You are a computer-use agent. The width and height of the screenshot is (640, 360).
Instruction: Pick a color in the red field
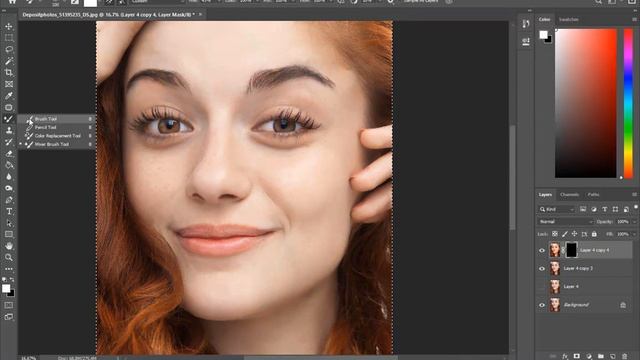586,103
